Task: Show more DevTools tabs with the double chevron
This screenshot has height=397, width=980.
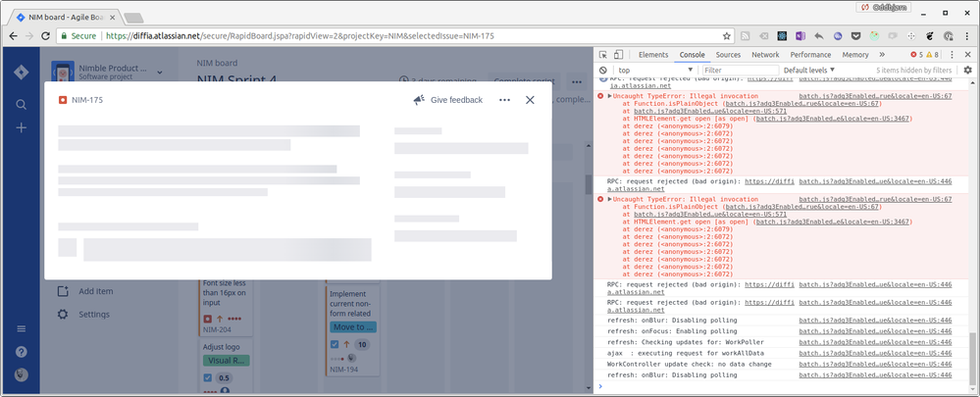Action: coord(882,55)
